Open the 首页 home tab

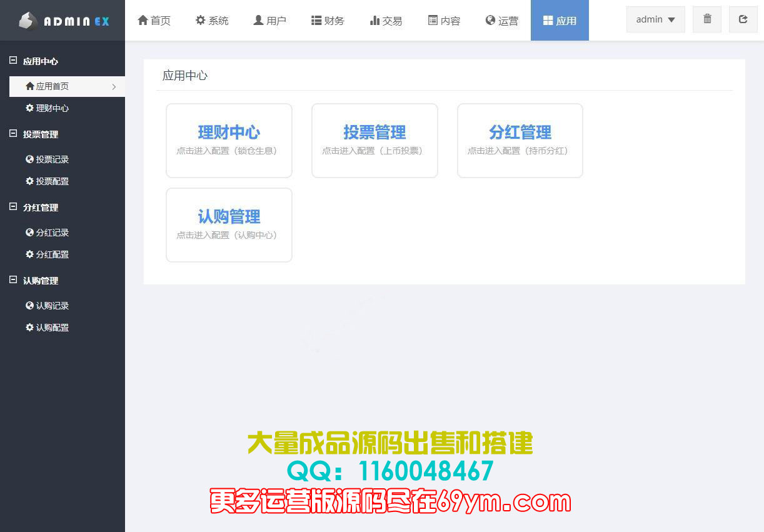154,21
